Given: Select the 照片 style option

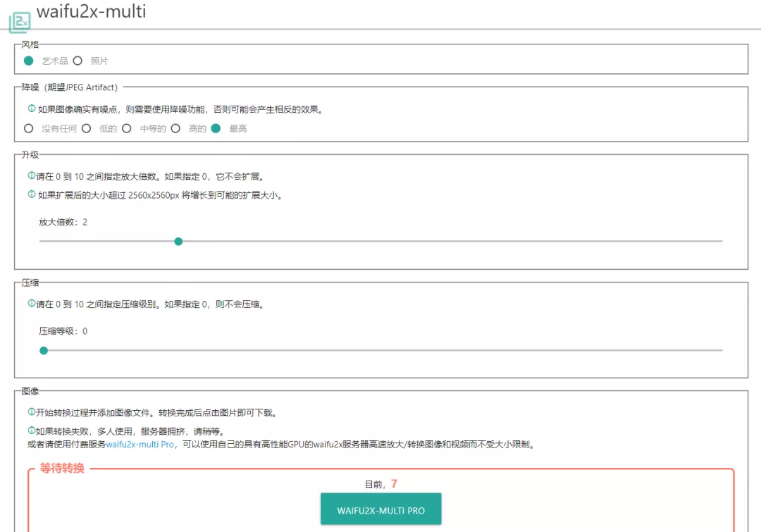Looking at the screenshot, I should (x=78, y=61).
